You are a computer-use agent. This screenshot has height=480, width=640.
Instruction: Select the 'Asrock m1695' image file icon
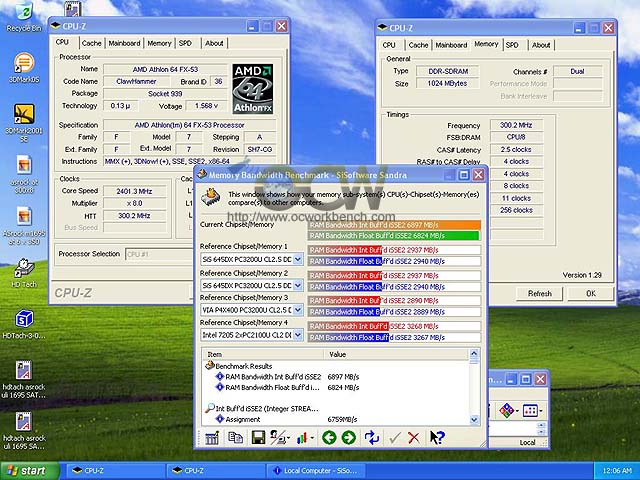coord(24,216)
